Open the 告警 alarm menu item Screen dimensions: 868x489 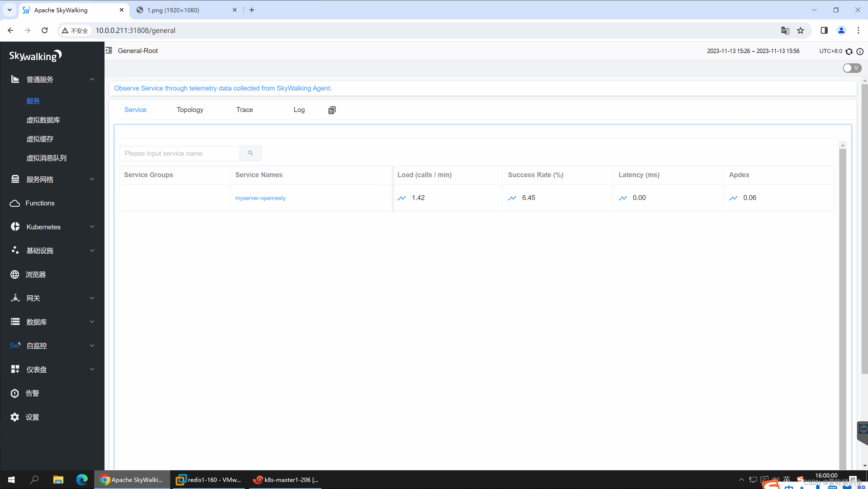tap(32, 393)
